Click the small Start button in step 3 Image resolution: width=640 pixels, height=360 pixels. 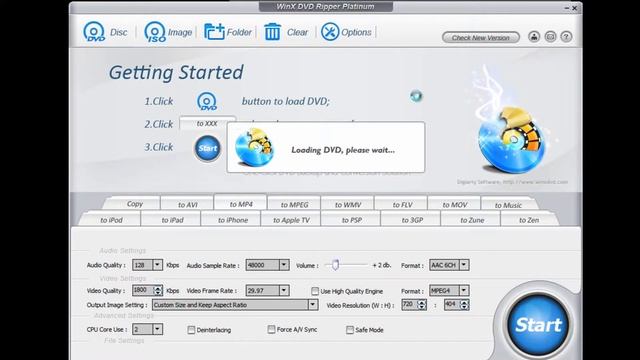[x=208, y=148]
